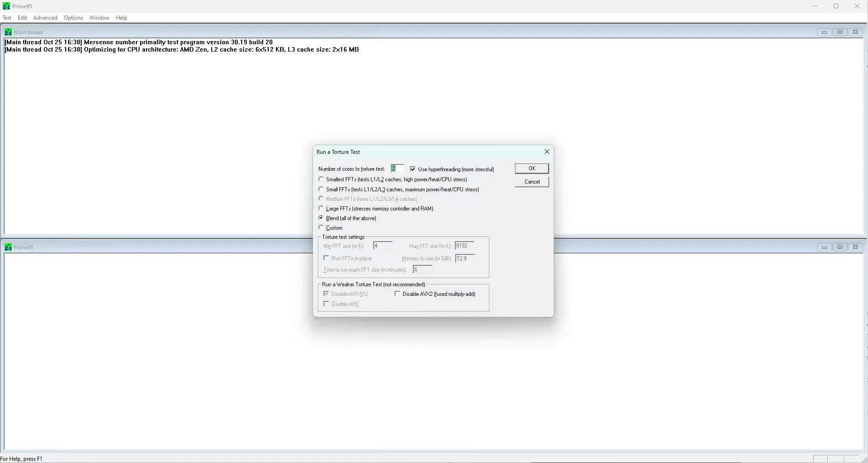This screenshot has width=868, height=463.
Task: Close the Main thread child window
Action: [855, 32]
